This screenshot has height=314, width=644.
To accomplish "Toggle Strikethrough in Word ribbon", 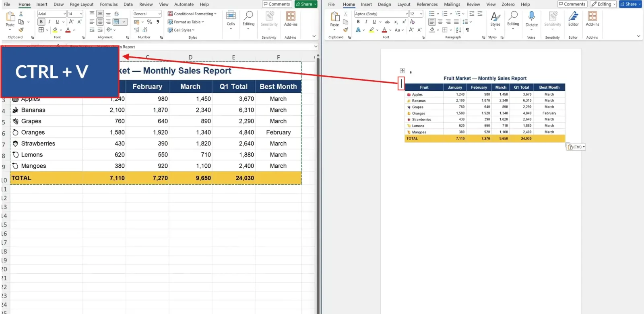I will click(x=387, y=22).
